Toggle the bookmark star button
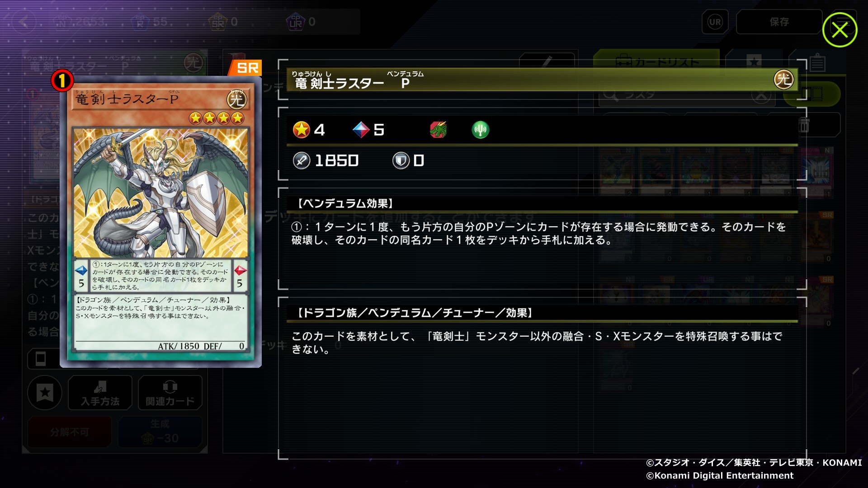Screen dimensions: 868x488 pyautogui.click(x=45, y=393)
